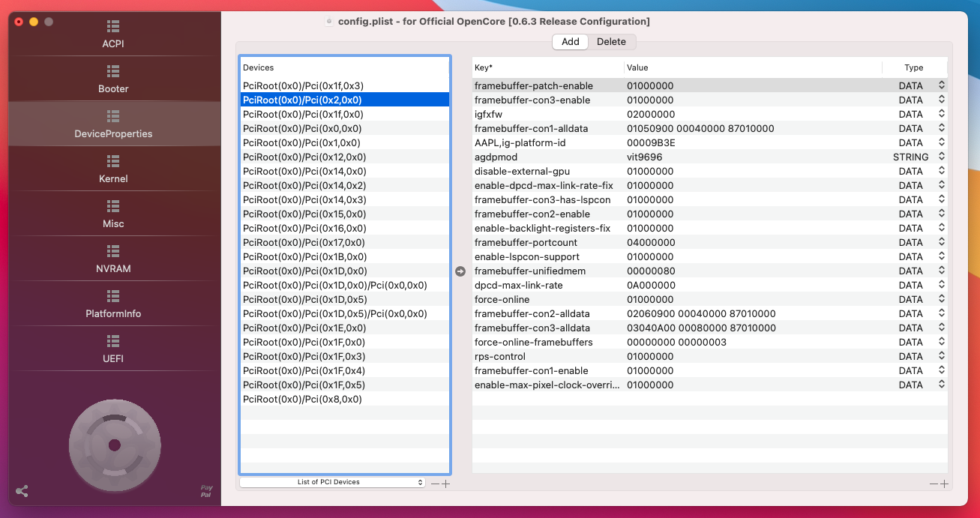Image resolution: width=980 pixels, height=518 pixels.
Task: Go to the Misc section icon
Action: coord(113,206)
